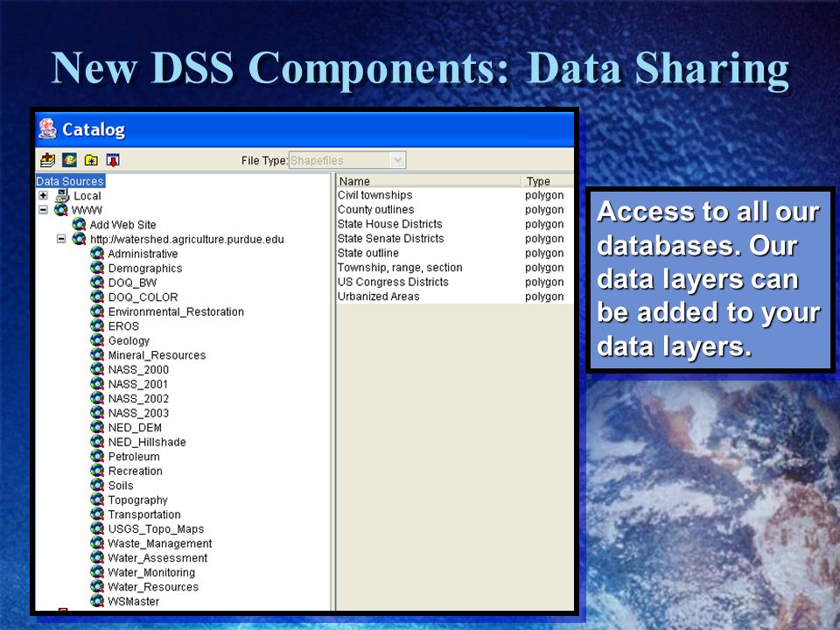Select the US Congress Districts row

click(455, 282)
